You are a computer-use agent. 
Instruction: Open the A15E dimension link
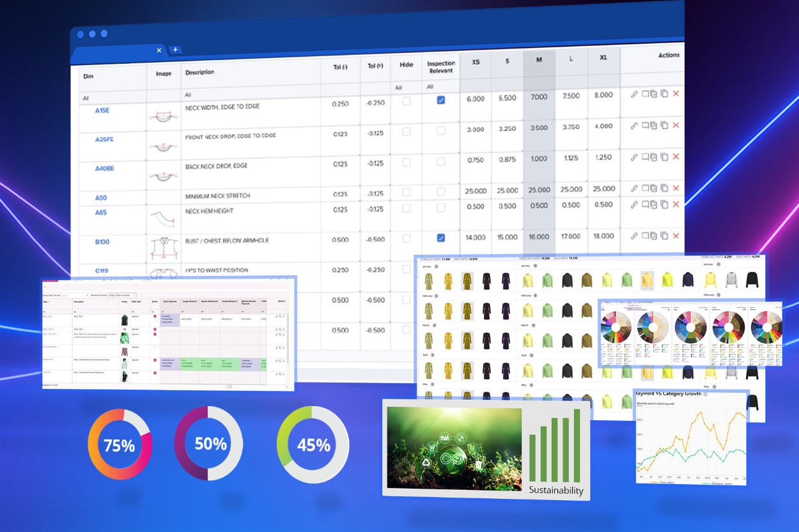[x=102, y=110]
